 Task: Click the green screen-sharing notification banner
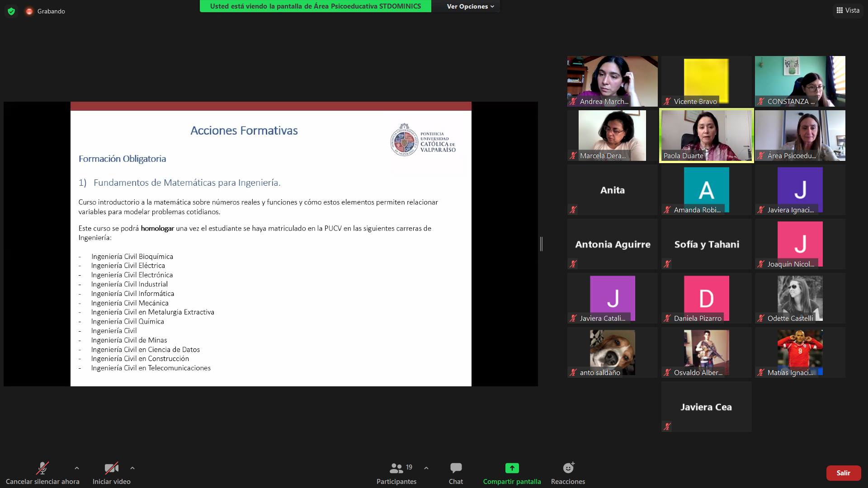click(315, 6)
